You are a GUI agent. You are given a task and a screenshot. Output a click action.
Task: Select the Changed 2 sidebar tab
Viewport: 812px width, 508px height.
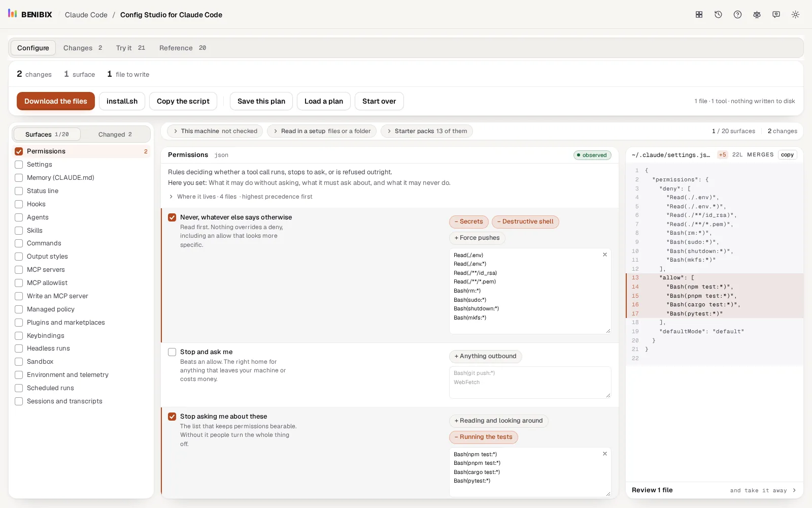pyautogui.click(x=115, y=134)
